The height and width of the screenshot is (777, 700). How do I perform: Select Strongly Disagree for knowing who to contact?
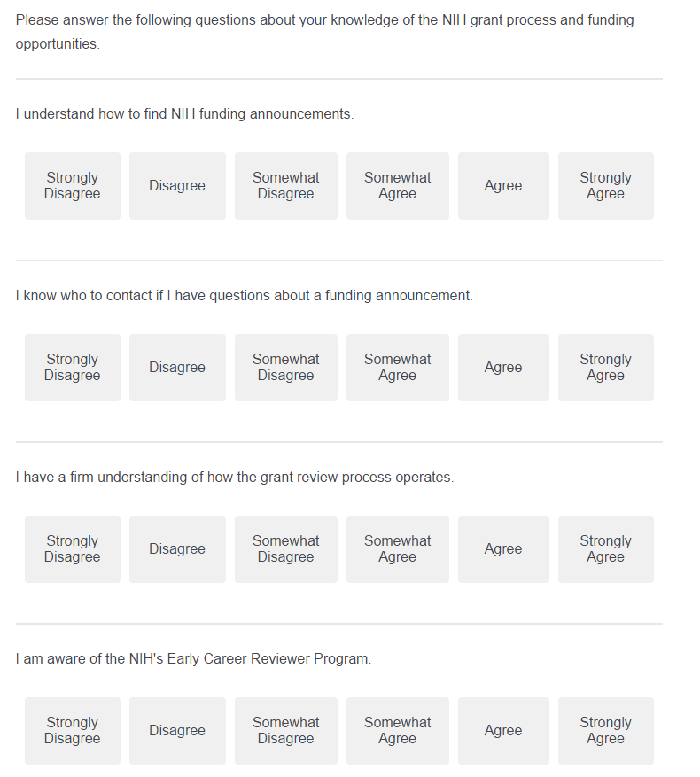[73, 368]
